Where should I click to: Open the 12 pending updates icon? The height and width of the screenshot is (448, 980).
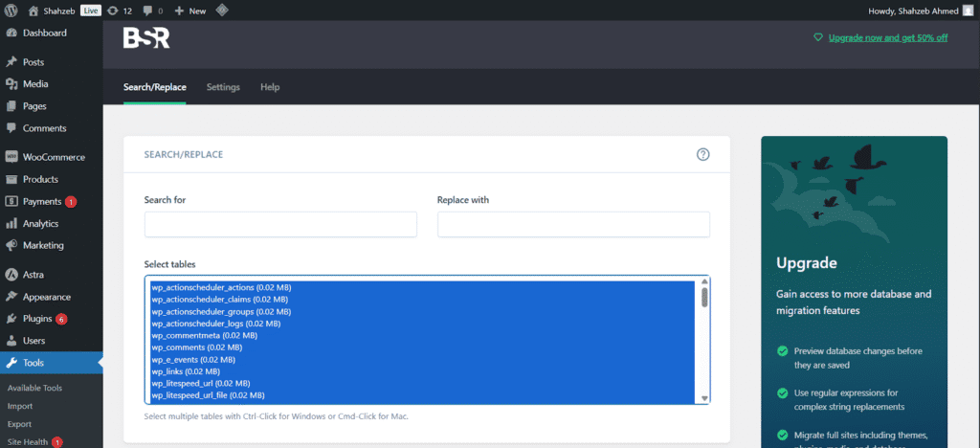[113, 11]
